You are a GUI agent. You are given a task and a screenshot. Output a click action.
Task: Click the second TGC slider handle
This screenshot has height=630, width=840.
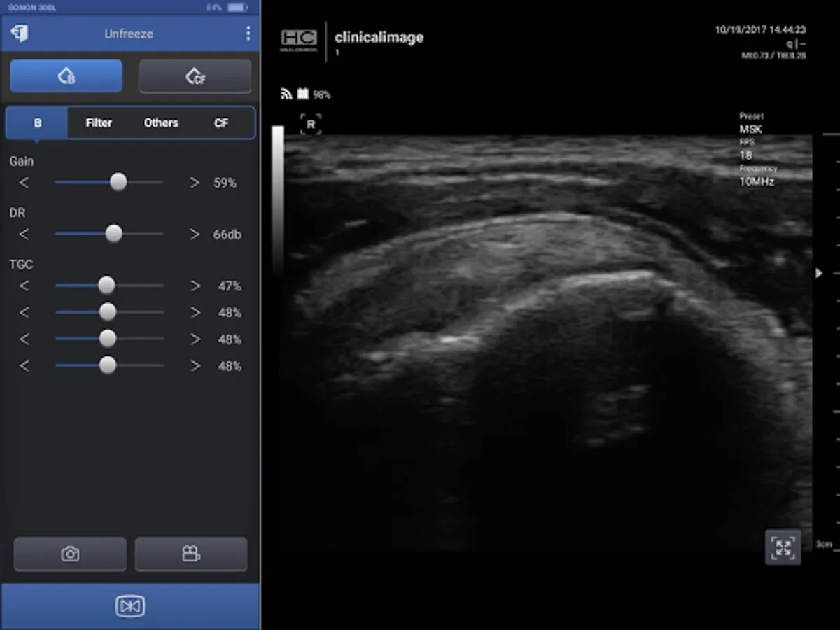point(107,312)
